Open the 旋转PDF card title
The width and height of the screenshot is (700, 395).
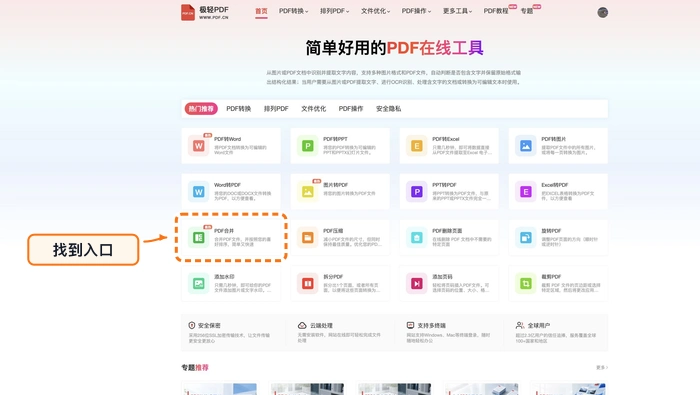point(551,231)
